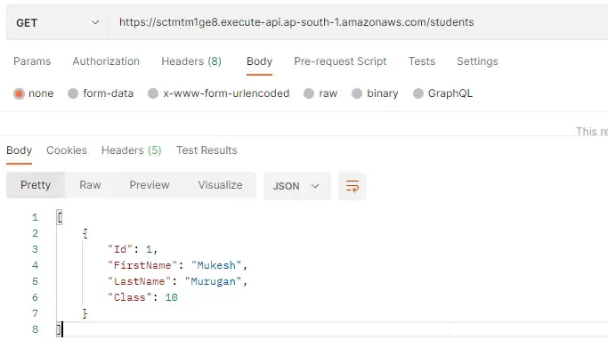Open the Settings tab
Image resolution: width=608 pixels, height=364 pixels.
click(x=477, y=61)
